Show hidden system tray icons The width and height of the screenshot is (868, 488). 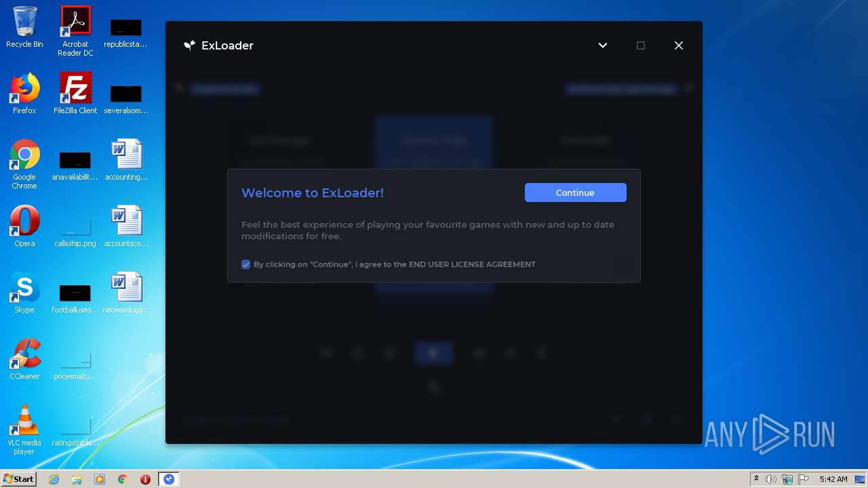[756, 479]
